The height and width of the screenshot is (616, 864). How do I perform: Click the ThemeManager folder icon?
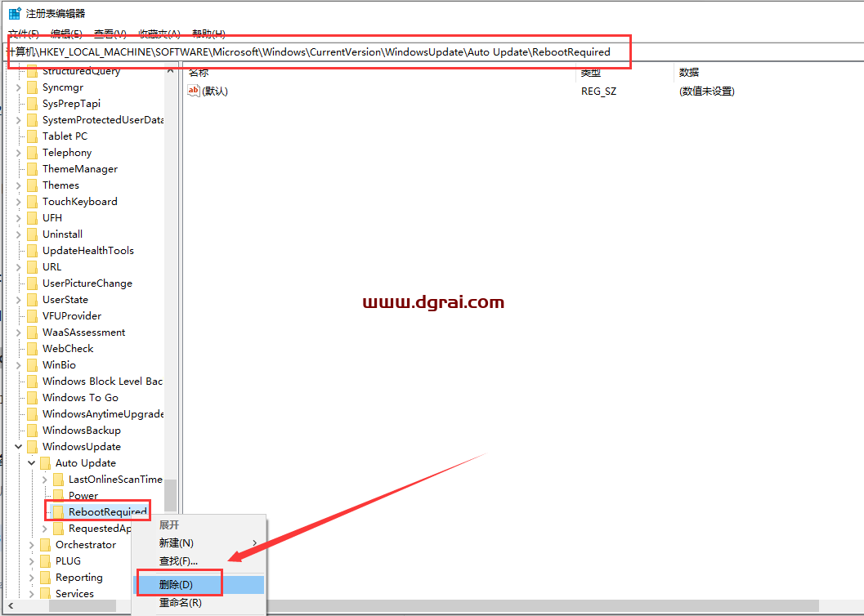point(32,170)
